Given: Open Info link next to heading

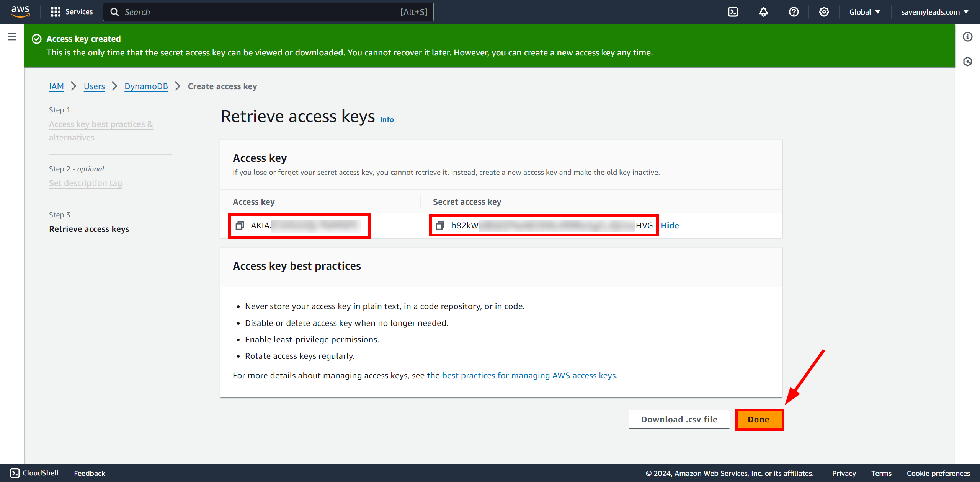Looking at the screenshot, I should point(387,119).
